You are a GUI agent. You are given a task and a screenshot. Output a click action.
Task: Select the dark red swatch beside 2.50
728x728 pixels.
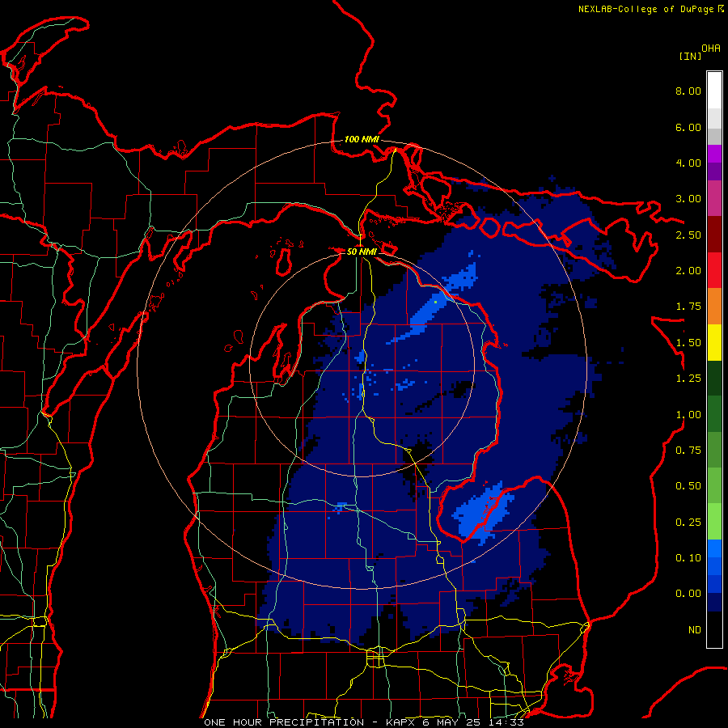pos(714,235)
